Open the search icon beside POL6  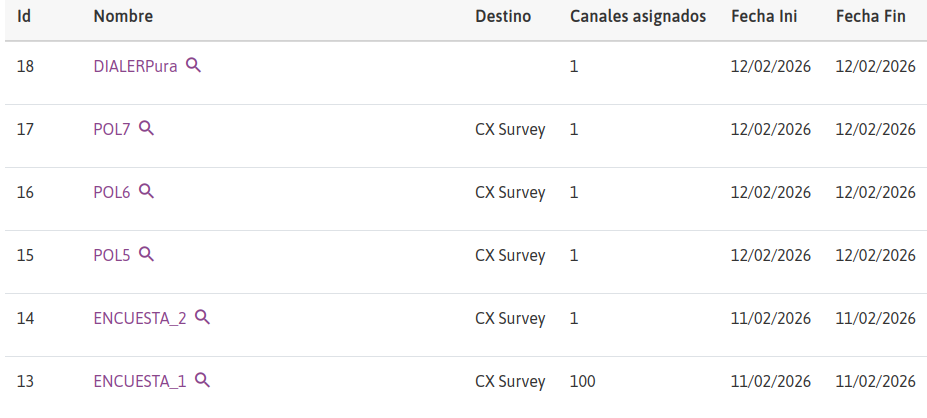pyautogui.click(x=146, y=191)
